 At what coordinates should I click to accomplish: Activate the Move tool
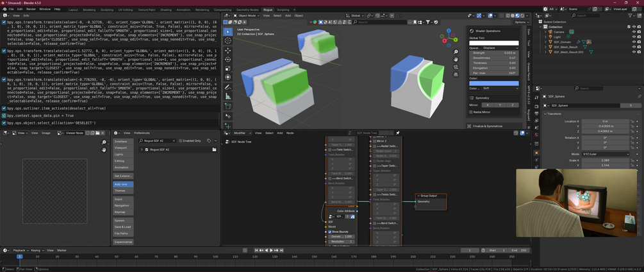tap(228, 51)
